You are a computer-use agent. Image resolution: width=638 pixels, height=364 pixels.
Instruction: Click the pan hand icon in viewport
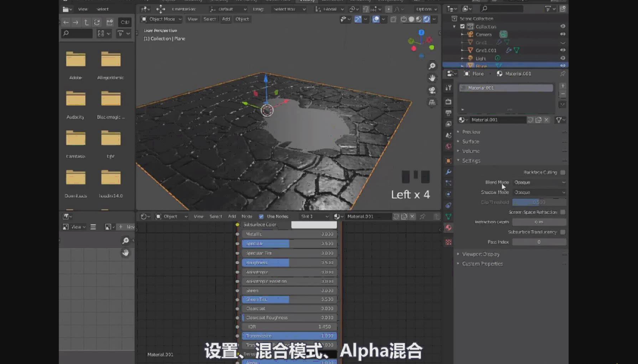click(x=432, y=78)
